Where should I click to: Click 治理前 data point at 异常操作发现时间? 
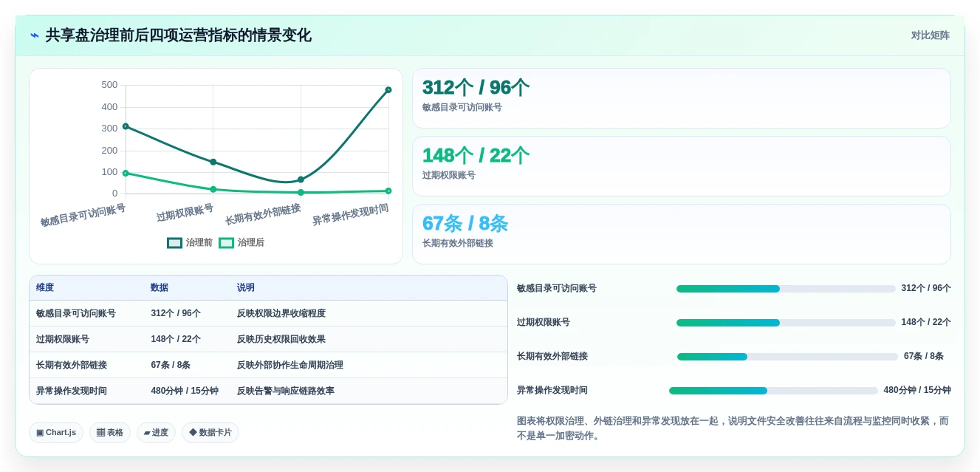pos(388,90)
